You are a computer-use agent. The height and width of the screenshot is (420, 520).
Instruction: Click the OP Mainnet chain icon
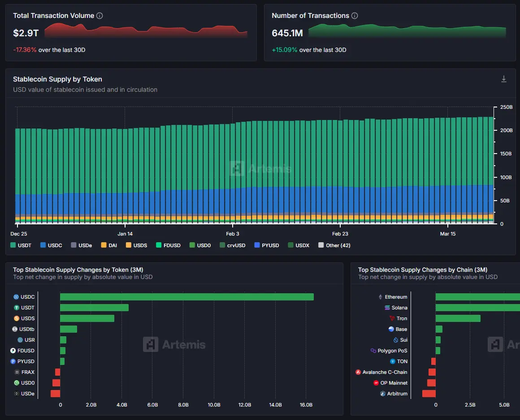tap(376, 383)
